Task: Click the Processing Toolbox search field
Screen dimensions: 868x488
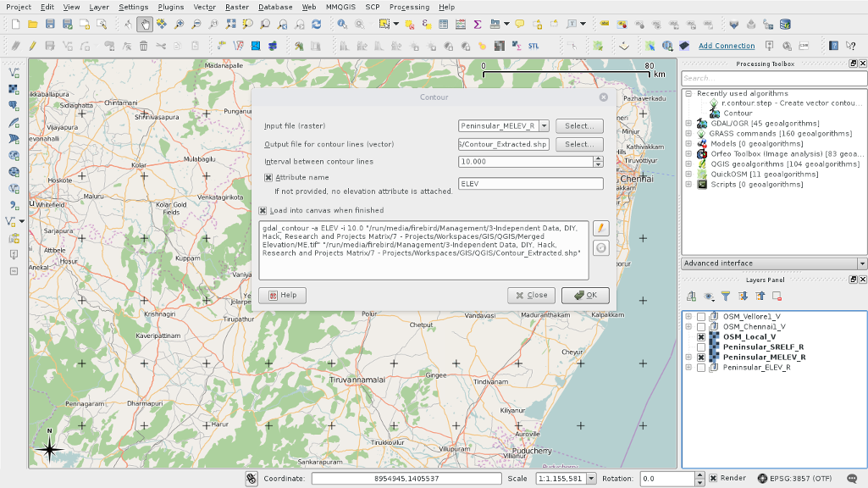Action: [x=773, y=79]
